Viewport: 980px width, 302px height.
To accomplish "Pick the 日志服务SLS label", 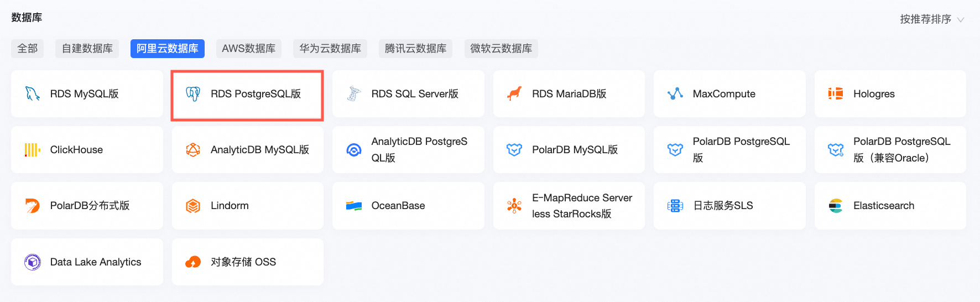I will [723, 206].
